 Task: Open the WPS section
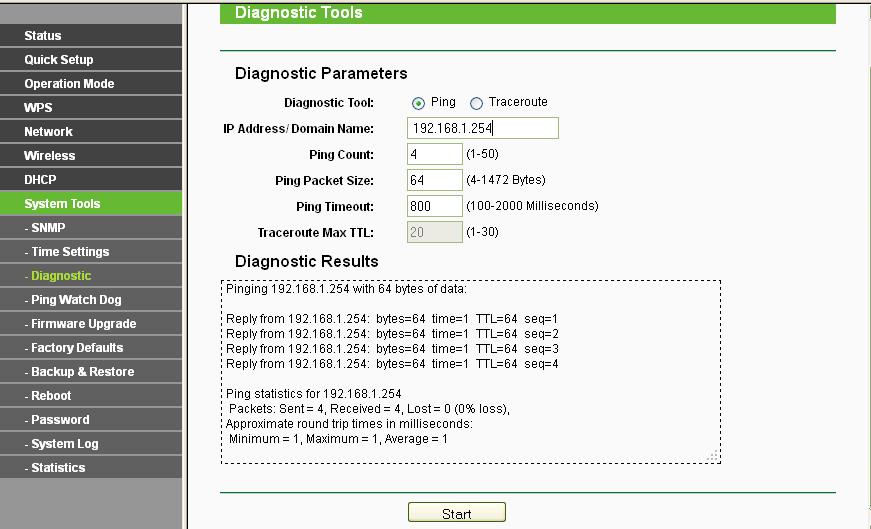(91, 107)
